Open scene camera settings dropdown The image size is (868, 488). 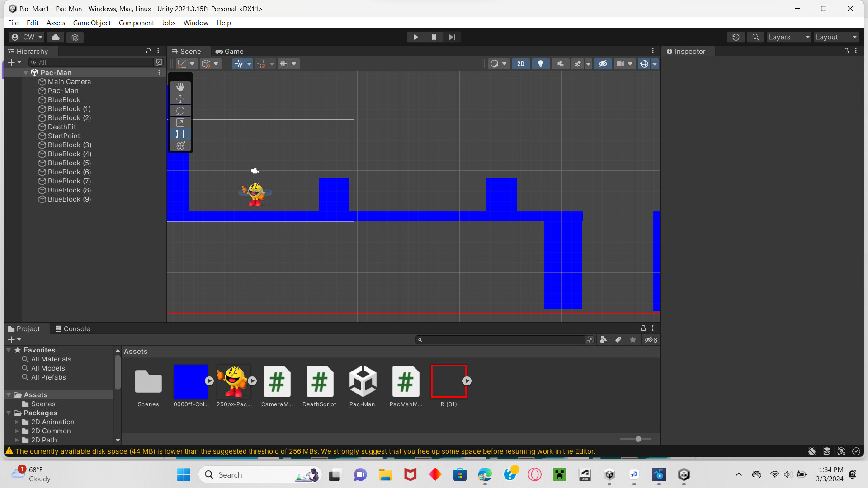(x=624, y=64)
